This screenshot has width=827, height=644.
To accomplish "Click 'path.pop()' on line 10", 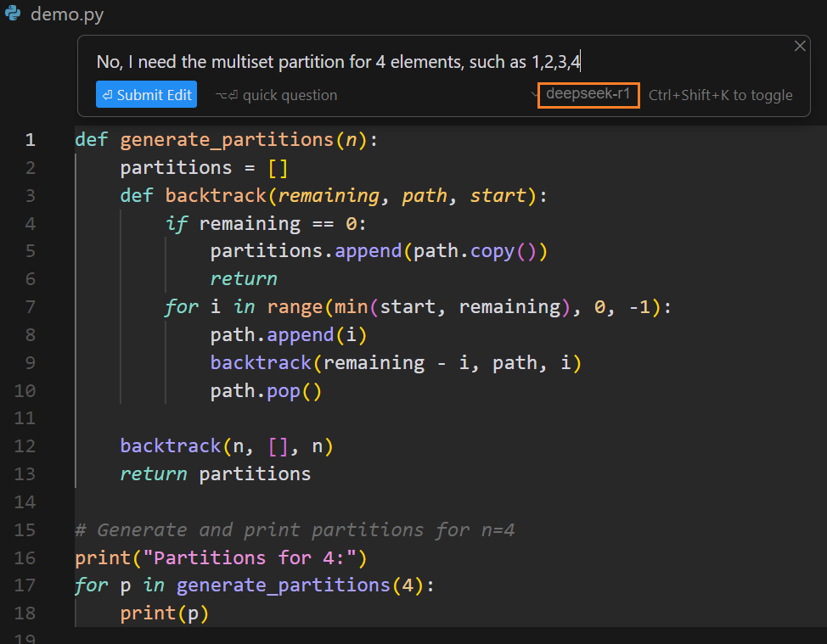I will pyautogui.click(x=266, y=391).
